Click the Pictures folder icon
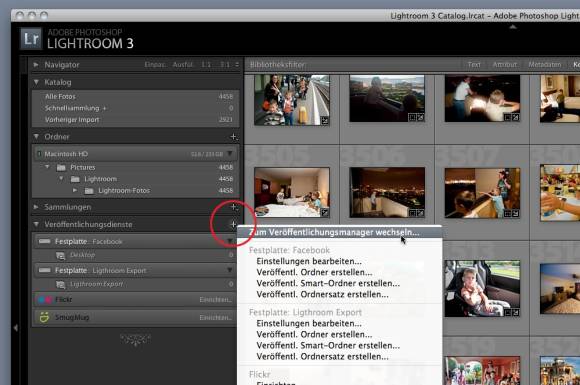The height and width of the screenshot is (385, 580). pos(61,168)
